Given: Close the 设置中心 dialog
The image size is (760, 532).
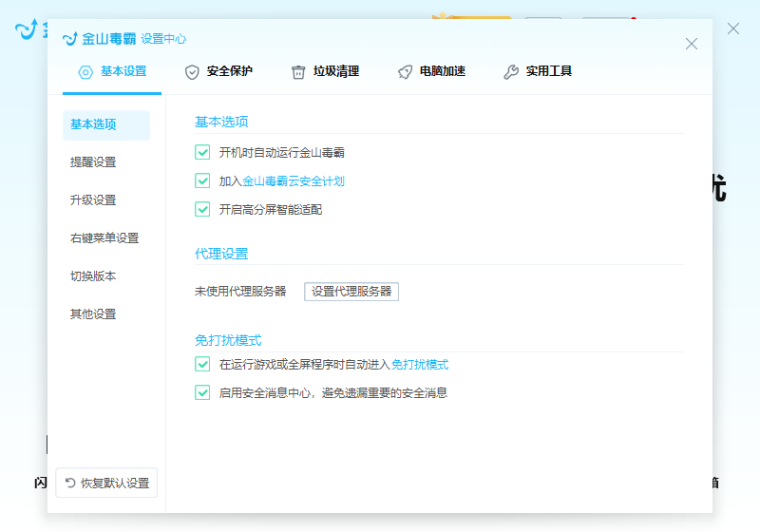Looking at the screenshot, I should point(692,44).
